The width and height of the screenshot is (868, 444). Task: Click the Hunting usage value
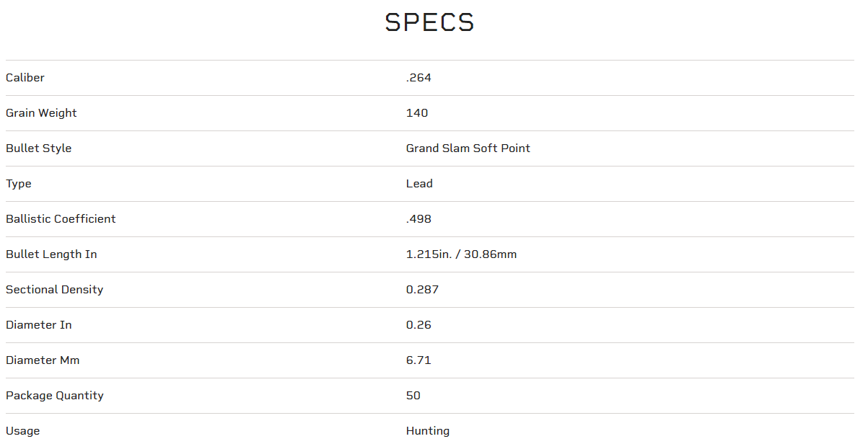click(x=428, y=431)
